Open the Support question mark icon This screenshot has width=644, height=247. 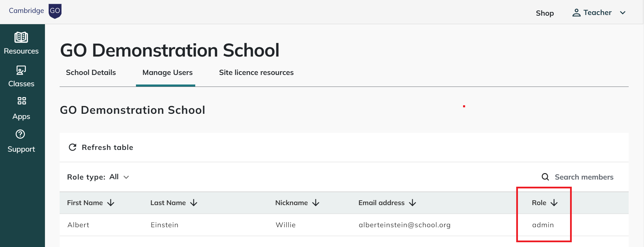20,134
